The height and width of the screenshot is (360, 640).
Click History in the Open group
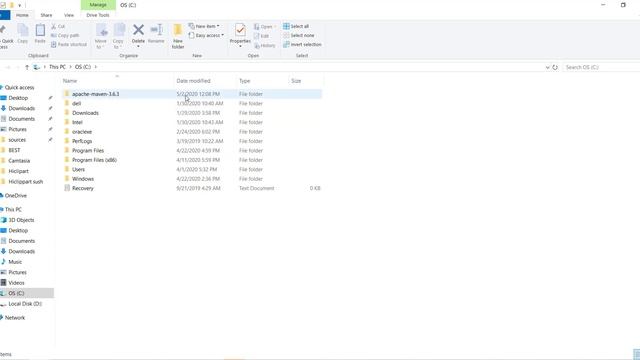(264, 45)
